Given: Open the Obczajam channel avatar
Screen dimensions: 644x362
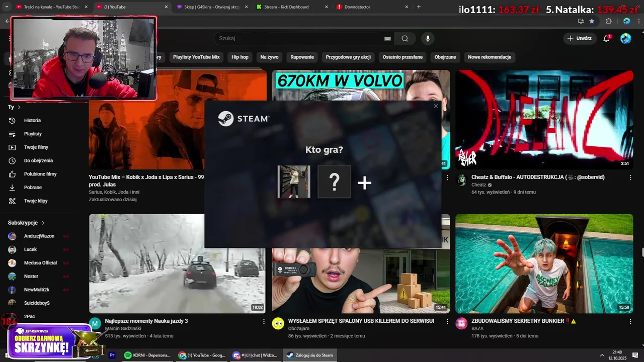Looking at the screenshot, I should [x=278, y=323].
